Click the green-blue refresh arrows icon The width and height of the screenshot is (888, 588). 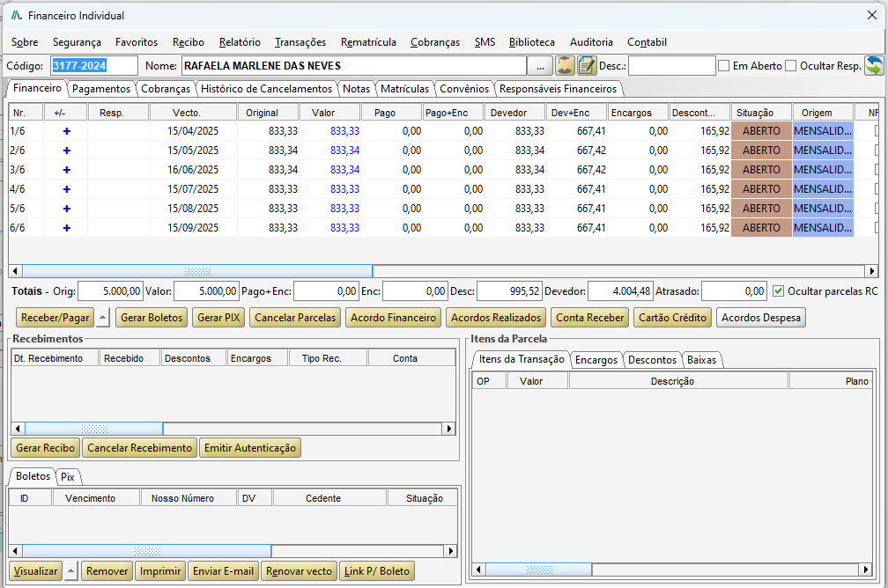[874, 66]
